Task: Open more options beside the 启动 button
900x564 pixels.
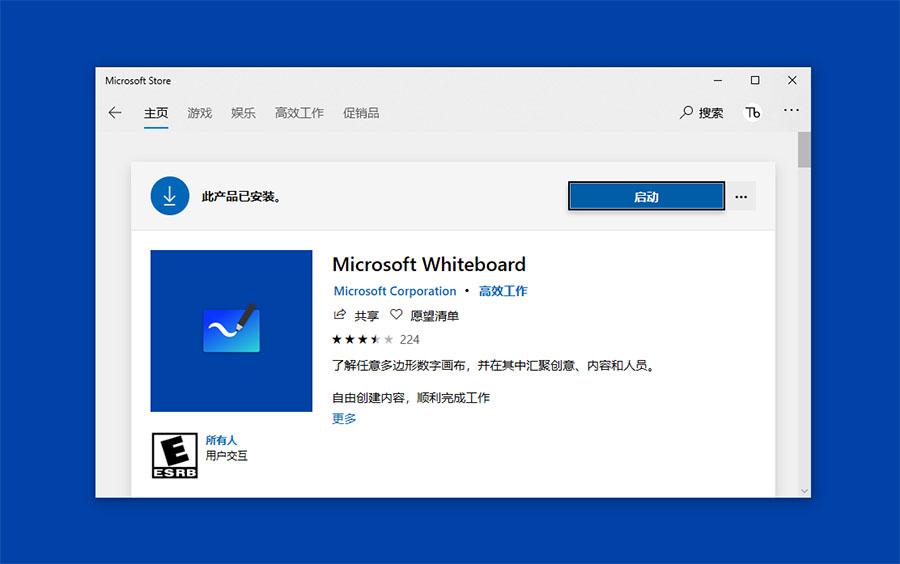Action: [x=741, y=197]
